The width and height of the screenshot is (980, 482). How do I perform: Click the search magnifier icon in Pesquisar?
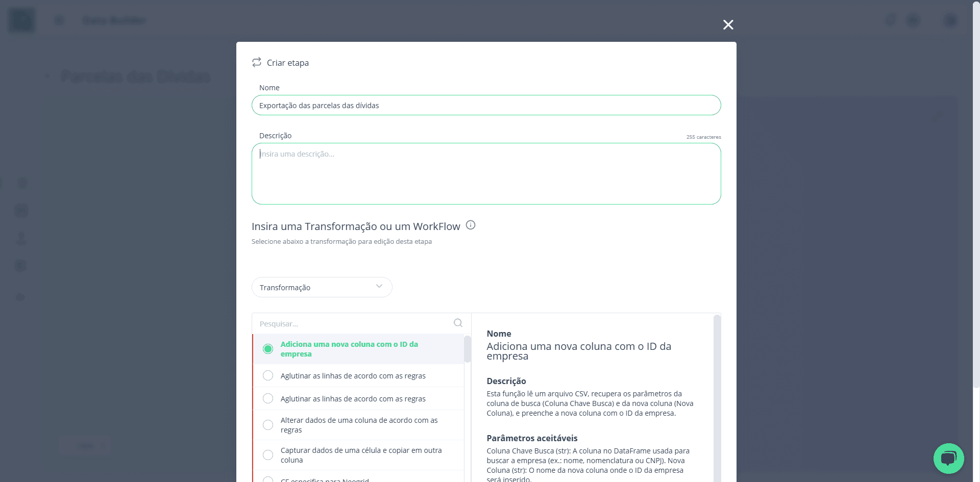pyautogui.click(x=458, y=323)
